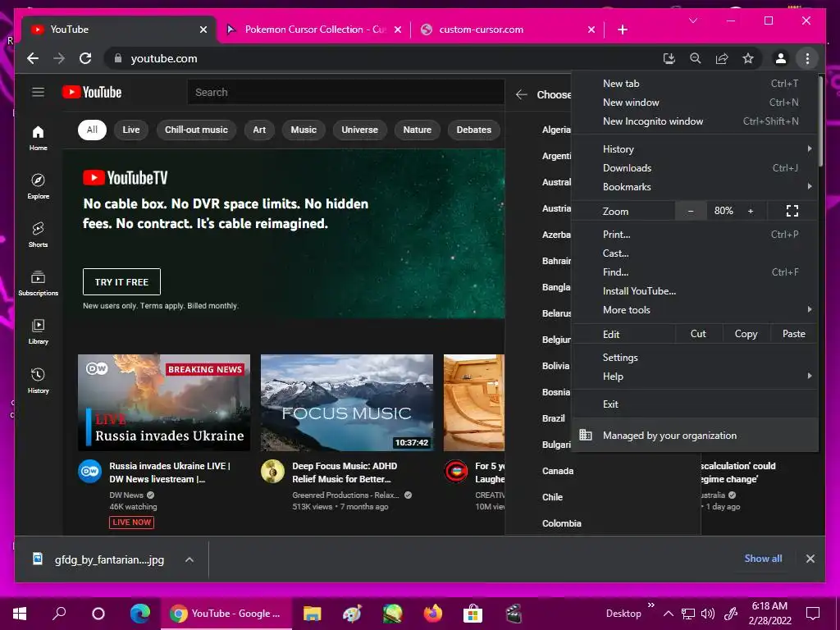Image resolution: width=840 pixels, height=630 pixels.
Task: Open the Chrome profile avatar
Action: pos(781,58)
